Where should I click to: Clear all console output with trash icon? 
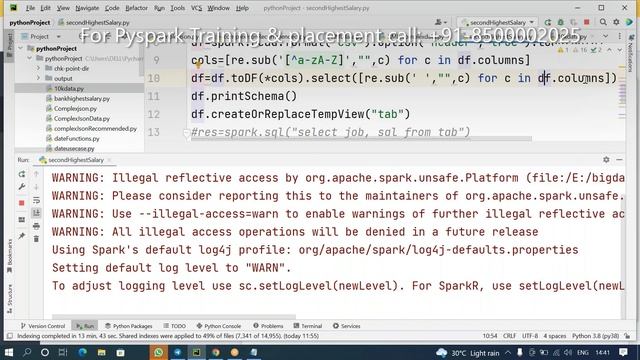36,239
